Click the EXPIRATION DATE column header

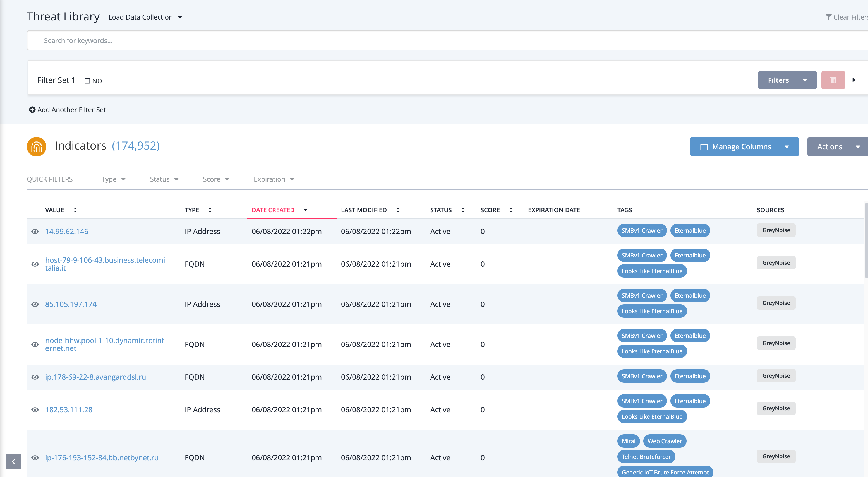click(x=554, y=210)
